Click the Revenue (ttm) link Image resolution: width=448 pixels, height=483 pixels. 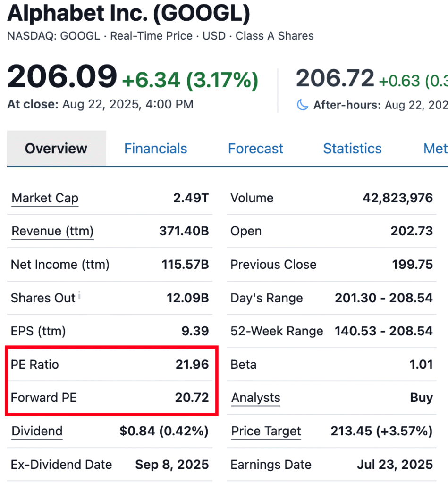52,231
